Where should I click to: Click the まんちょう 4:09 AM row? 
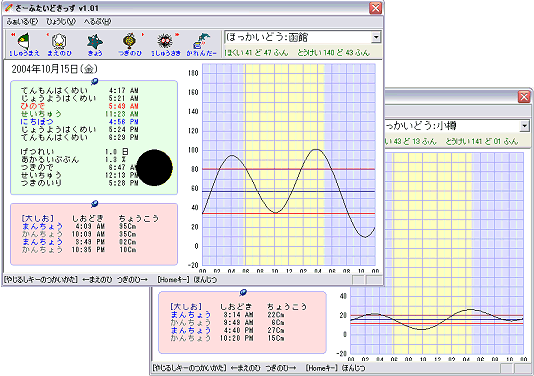coord(79,226)
